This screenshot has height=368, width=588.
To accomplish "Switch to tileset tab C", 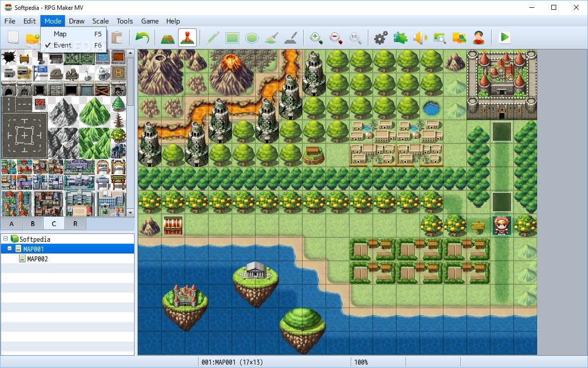I will [54, 224].
